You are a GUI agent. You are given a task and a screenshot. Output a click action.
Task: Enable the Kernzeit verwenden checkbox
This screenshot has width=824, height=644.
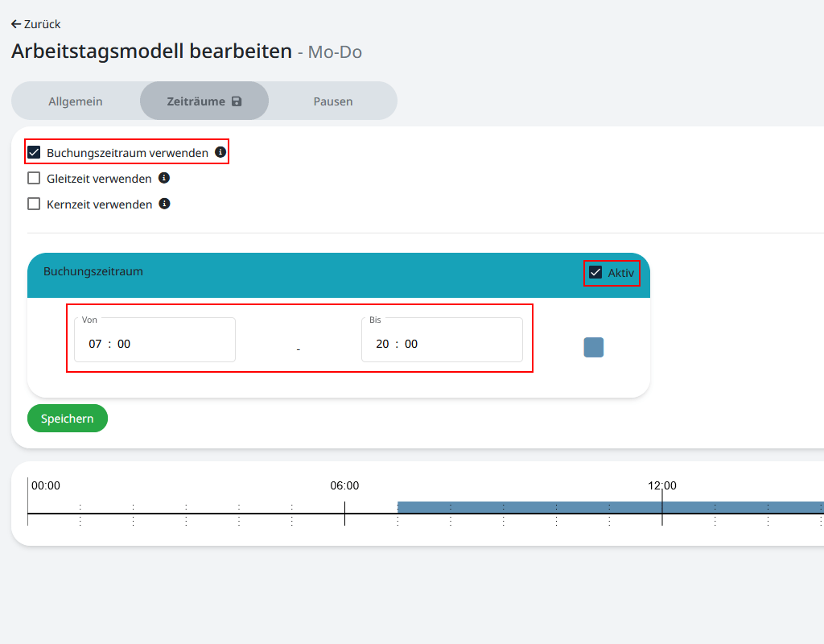click(x=34, y=204)
